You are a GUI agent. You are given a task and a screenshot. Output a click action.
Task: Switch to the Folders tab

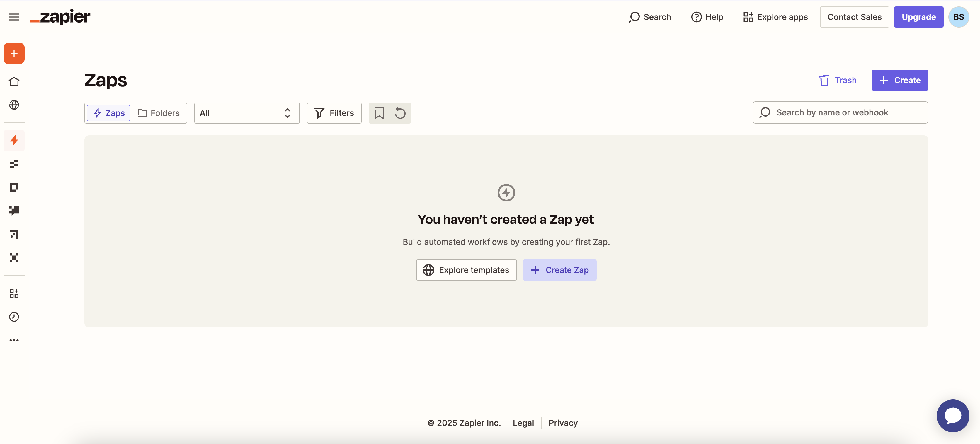pos(159,113)
